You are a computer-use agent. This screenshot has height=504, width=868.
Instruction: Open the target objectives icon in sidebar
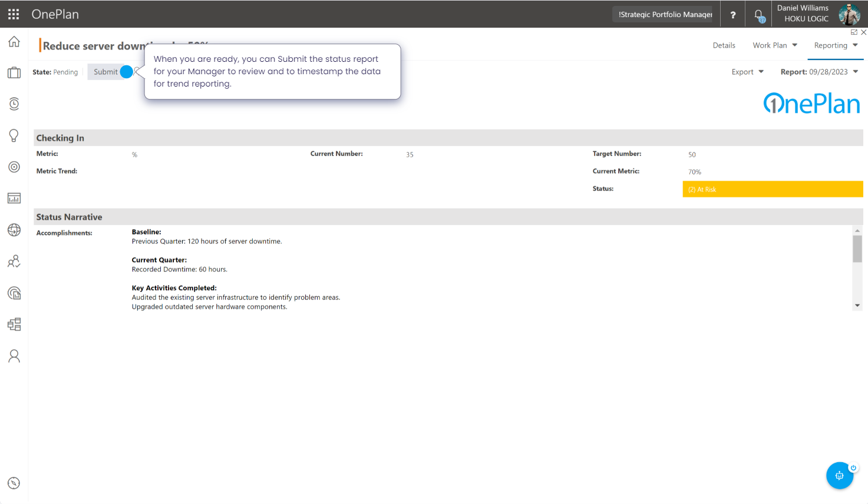point(14,167)
